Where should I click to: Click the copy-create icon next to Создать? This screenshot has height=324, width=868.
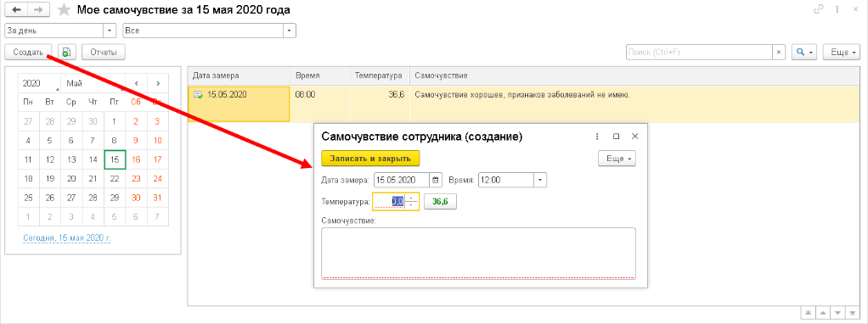66,53
